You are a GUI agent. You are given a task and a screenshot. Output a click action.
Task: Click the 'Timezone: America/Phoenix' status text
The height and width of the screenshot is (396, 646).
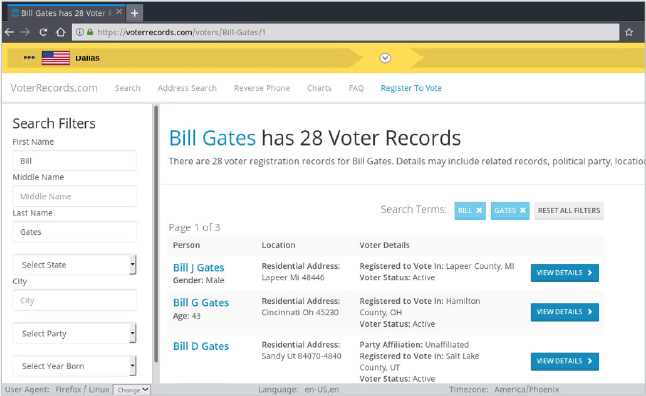(504, 390)
